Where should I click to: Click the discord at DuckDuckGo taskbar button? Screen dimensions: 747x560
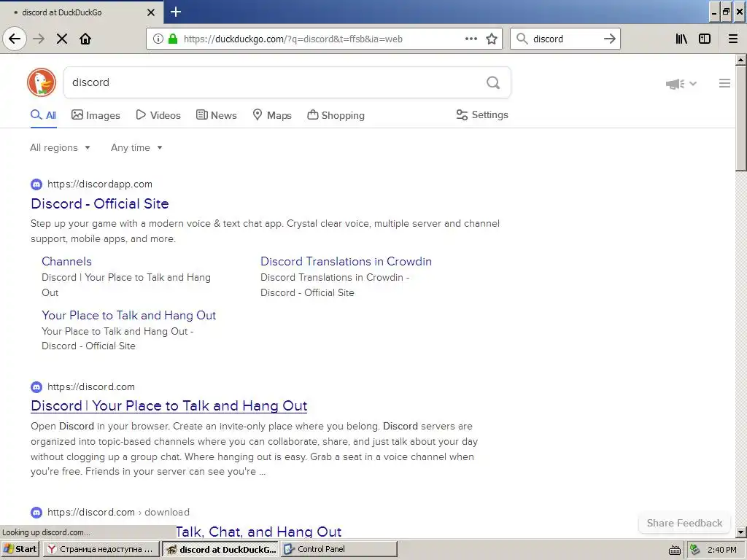click(221, 549)
